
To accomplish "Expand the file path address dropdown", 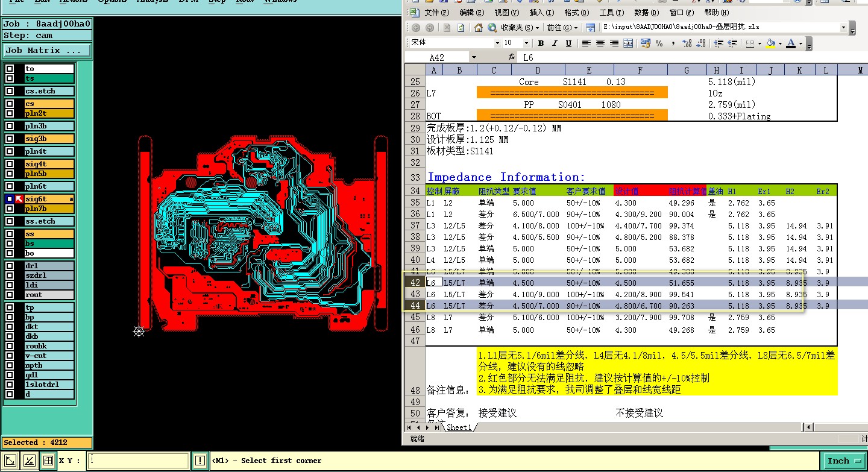I will coord(843,28).
